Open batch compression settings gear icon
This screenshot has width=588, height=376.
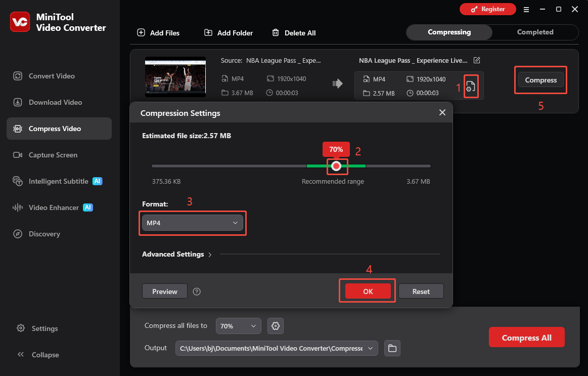(x=276, y=326)
